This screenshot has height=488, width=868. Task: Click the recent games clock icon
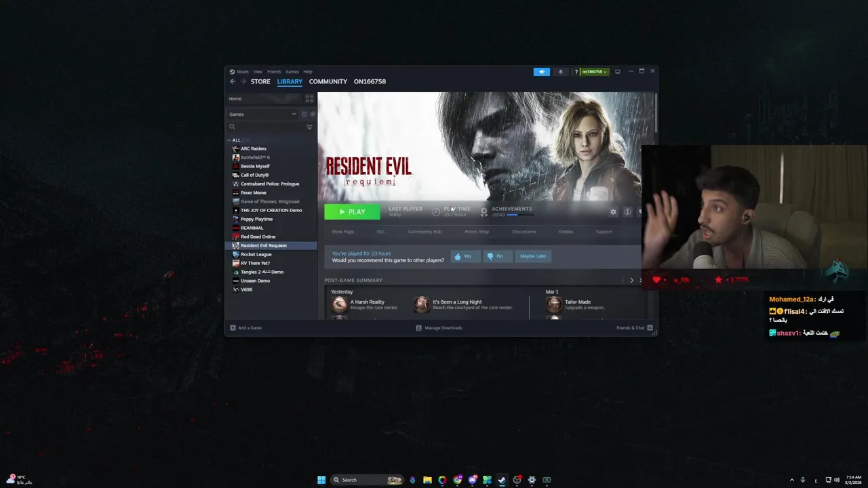tap(304, 114)
